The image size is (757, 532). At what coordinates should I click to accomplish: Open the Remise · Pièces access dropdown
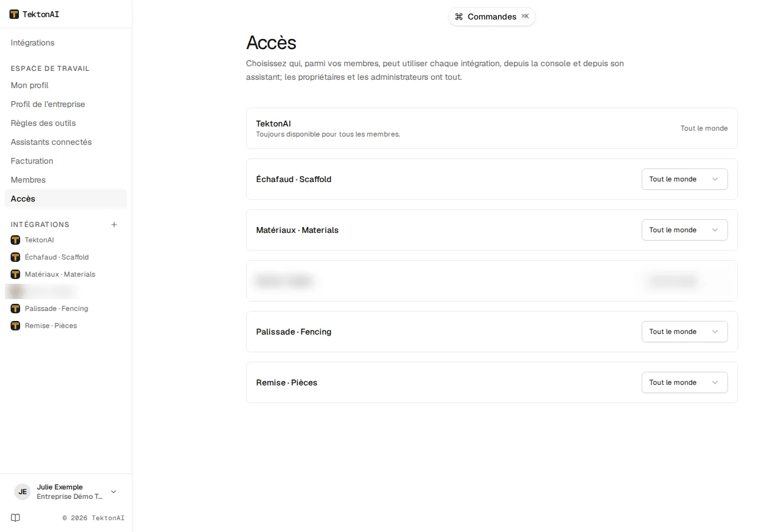(x=684, y=382)
